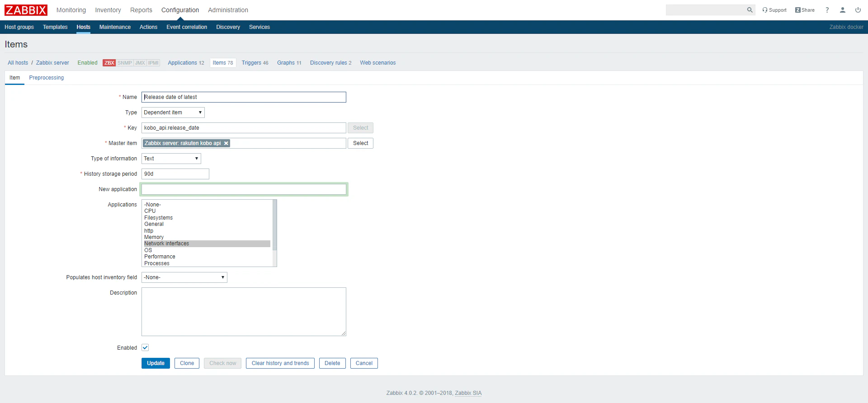Click the Key input field
868x403 pixels.
244,128
